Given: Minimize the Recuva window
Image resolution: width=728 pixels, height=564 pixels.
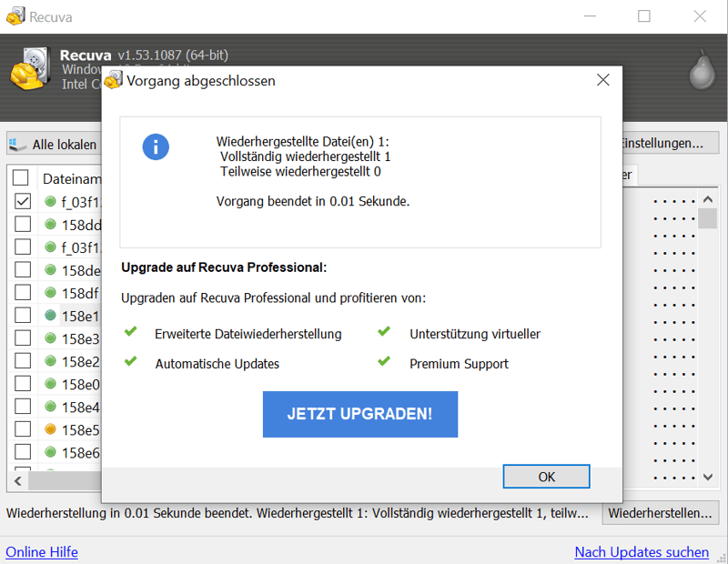Looking at the screenshot, I should click(590, 16).
